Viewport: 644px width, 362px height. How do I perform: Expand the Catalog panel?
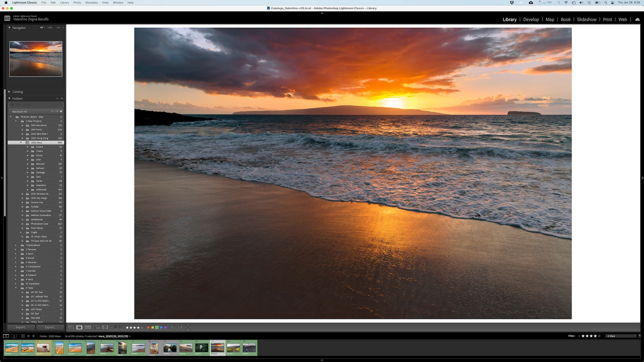click(x=17, y=92)
